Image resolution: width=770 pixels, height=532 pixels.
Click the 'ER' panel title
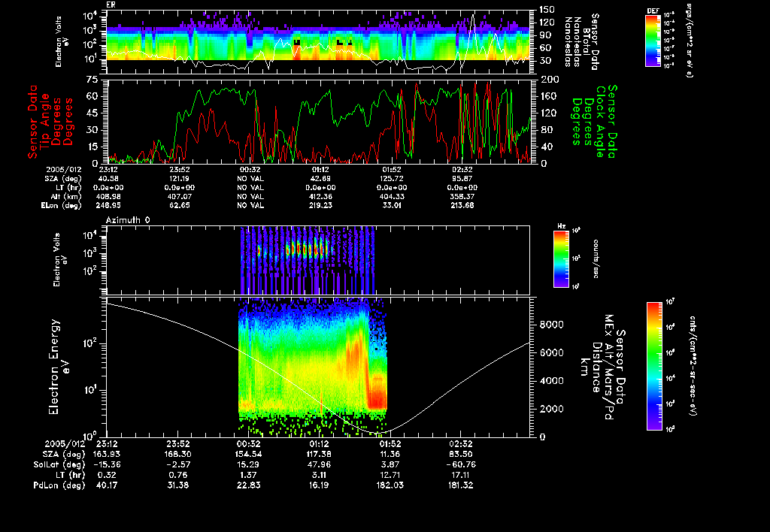click(x=111, y=5)
